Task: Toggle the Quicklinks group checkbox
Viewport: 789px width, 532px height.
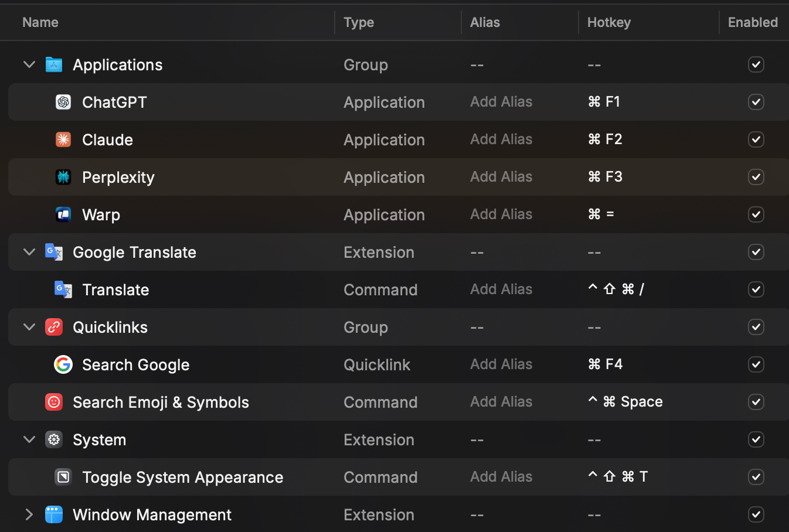Action: pos(756,327)
